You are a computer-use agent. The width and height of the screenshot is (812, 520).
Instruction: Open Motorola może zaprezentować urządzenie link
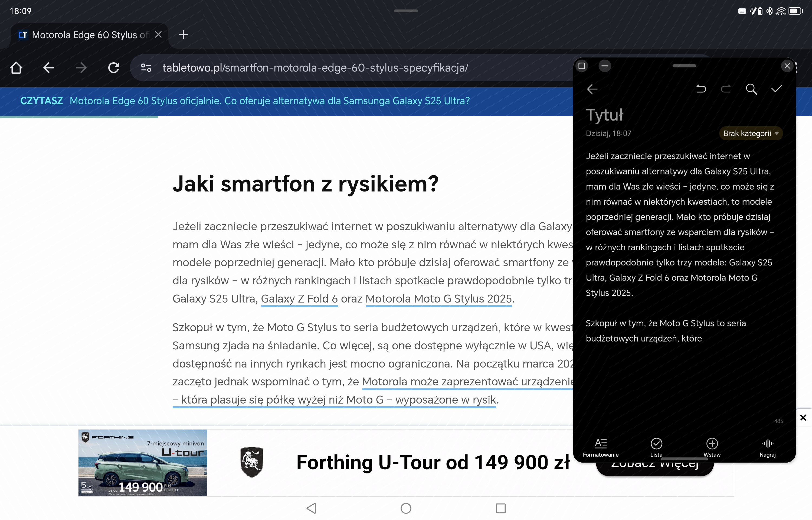[x=467, y=382]
